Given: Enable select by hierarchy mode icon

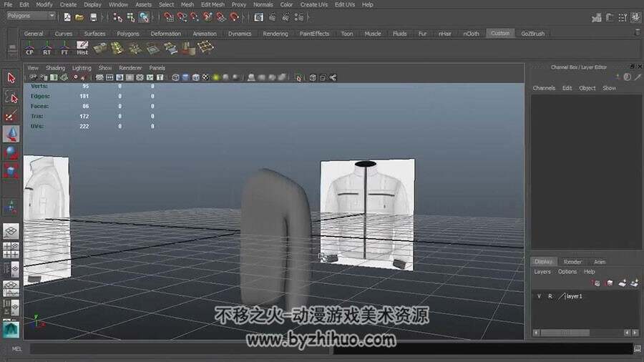Looking at the screenshot, I should point(117,17).
